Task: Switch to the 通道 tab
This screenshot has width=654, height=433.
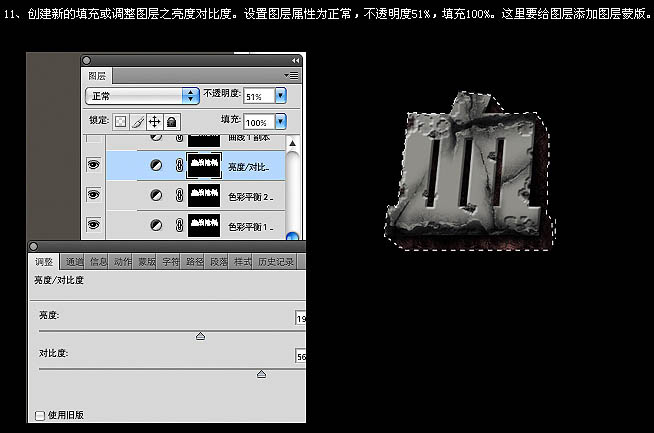Action: [x=74, y=262]
